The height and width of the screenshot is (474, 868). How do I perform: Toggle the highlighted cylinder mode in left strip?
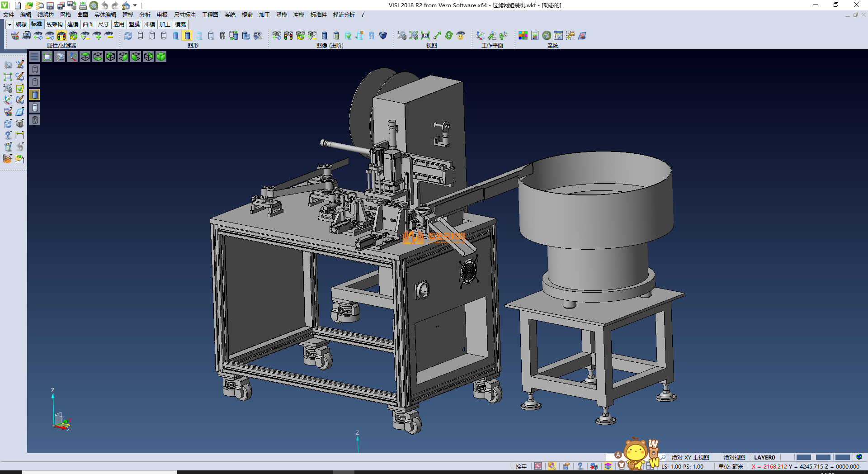click(35, 95)
